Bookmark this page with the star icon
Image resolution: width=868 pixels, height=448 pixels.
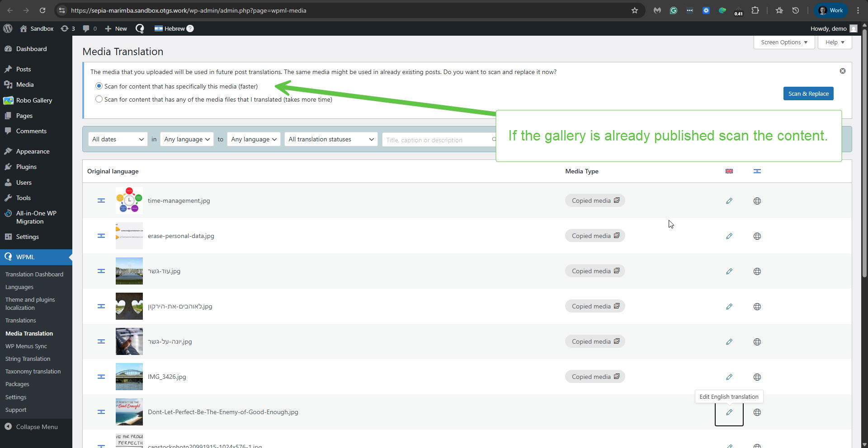tap(634, 10)
